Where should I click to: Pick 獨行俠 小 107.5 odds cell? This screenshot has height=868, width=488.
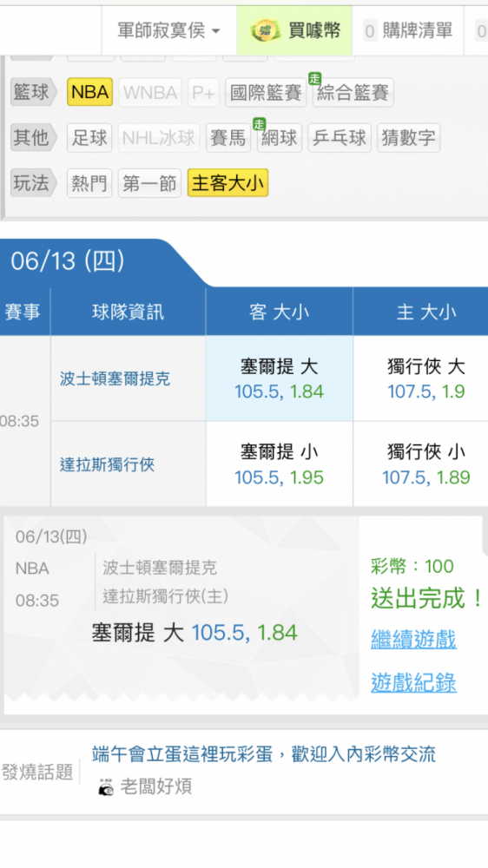tap(425, 464)
